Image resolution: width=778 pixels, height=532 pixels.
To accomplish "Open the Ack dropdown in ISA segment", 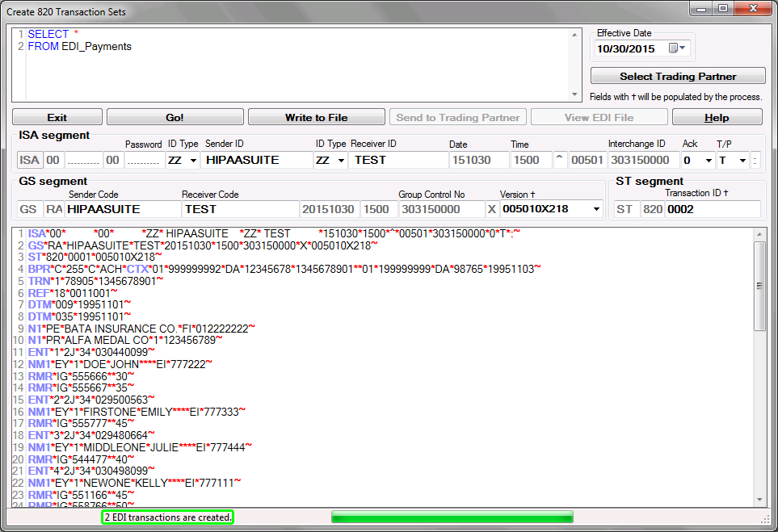I will point(708,161).
